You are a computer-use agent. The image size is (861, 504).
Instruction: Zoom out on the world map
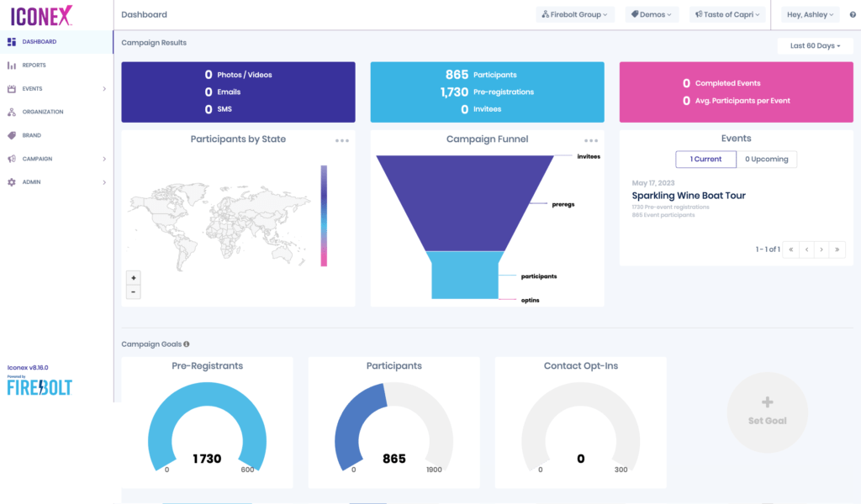click(x=134, y=292)
